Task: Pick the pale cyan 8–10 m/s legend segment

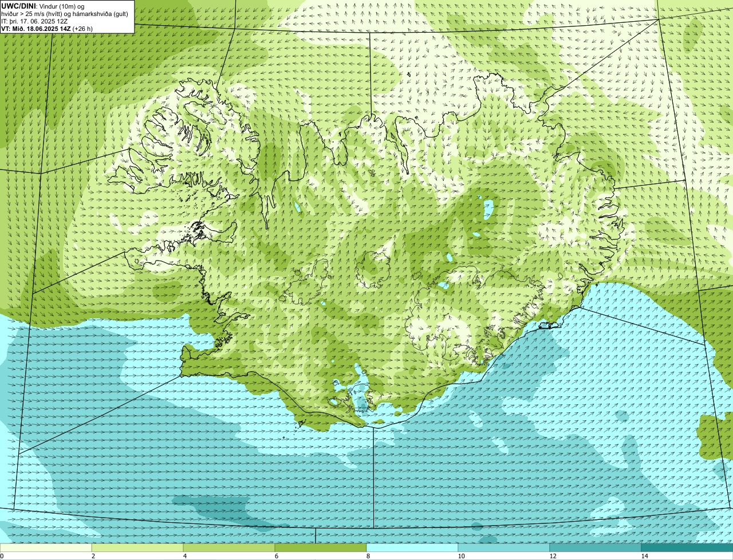Action: coord(412,547)
